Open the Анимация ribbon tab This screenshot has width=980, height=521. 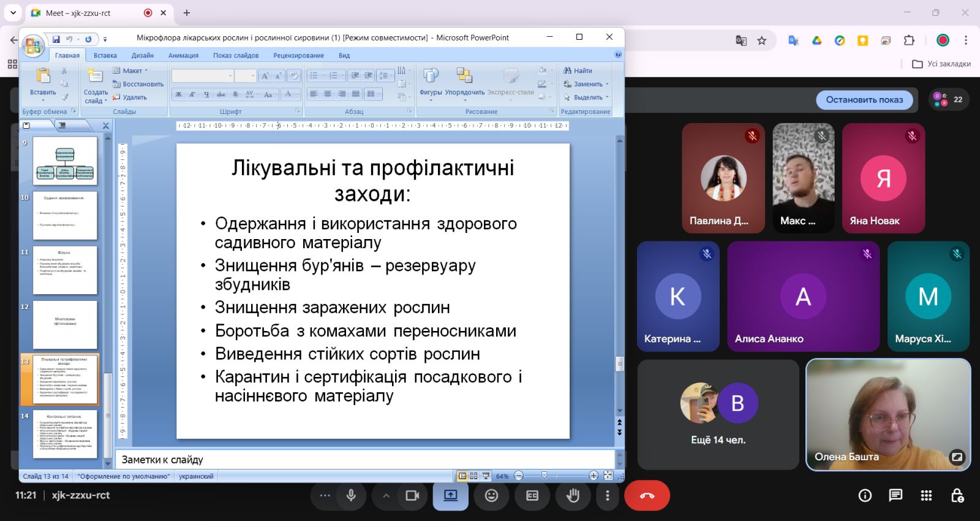(x=183, y=55)
